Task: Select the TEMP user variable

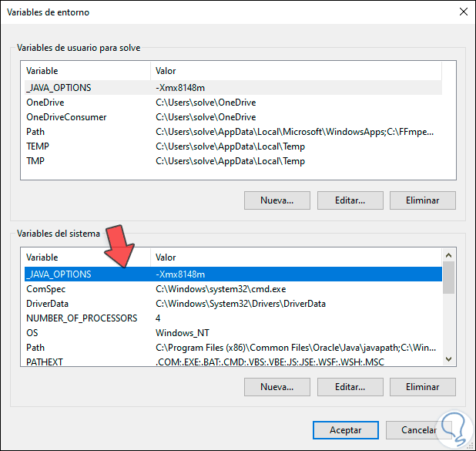Action: coord(38,146)
